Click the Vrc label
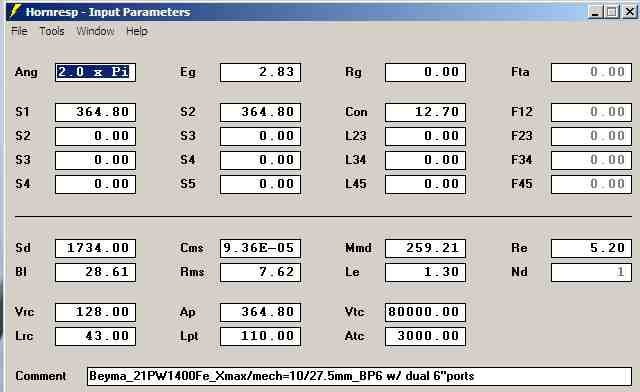The image size is (640, 392). 24,312
